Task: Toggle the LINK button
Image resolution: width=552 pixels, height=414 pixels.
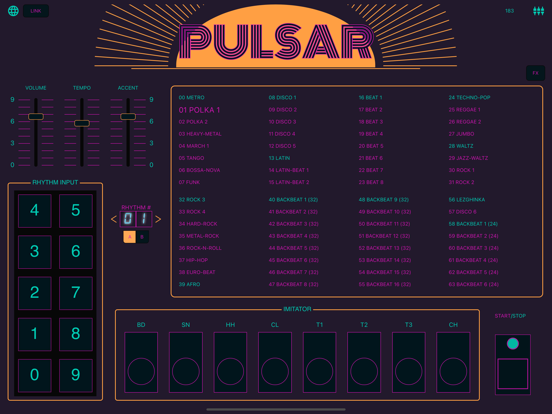Action: [x=36, y=11]
